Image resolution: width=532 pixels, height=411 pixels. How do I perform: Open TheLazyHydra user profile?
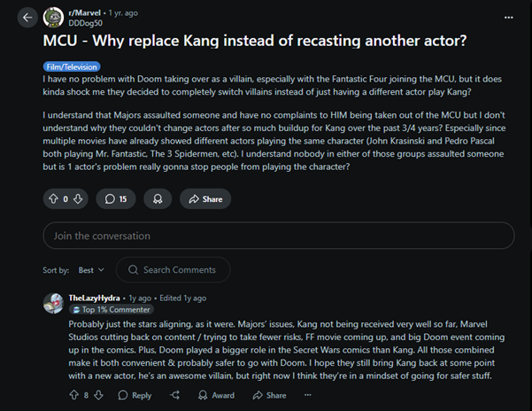[96, 299]
